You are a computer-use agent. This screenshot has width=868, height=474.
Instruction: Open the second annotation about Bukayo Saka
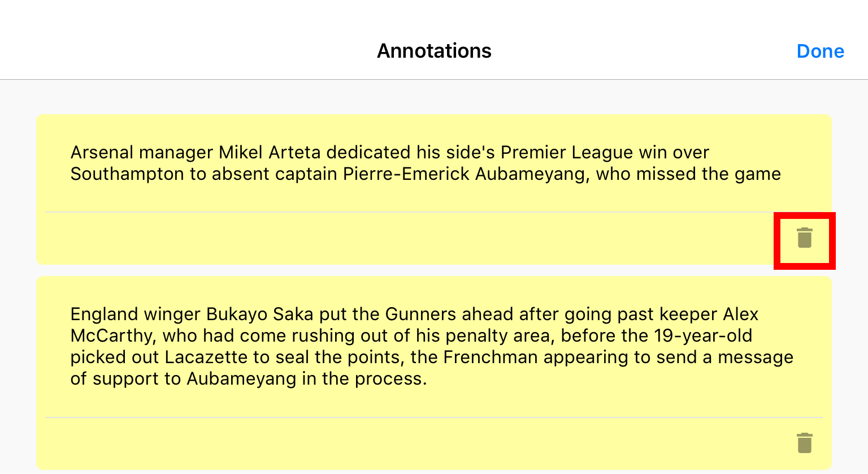(x=432, y=346)
